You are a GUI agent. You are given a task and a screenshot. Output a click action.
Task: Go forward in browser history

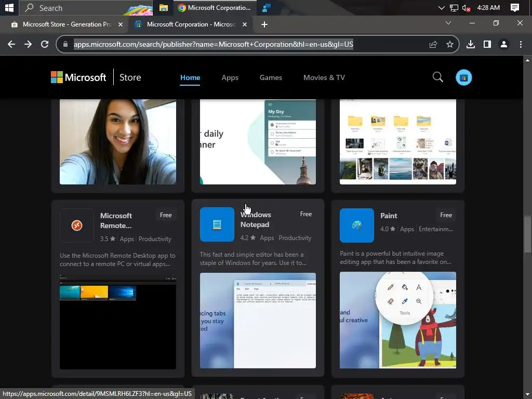point(28,44)
